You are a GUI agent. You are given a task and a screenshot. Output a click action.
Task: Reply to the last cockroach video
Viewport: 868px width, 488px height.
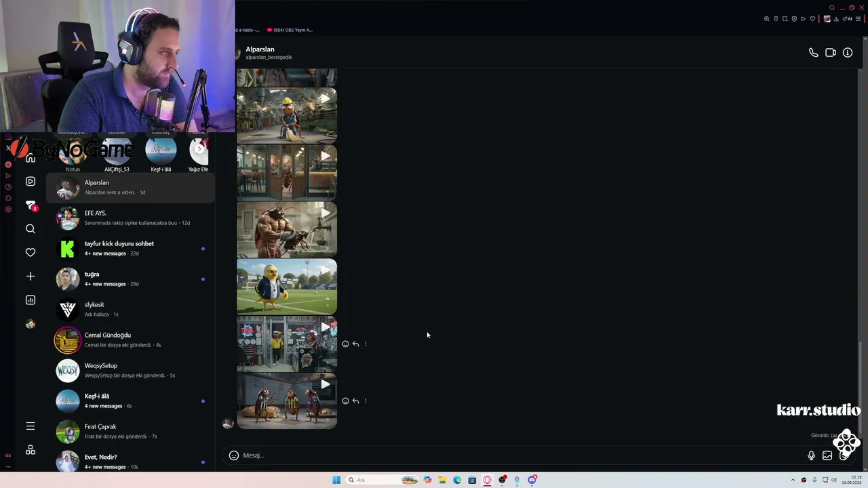[355, 401]
